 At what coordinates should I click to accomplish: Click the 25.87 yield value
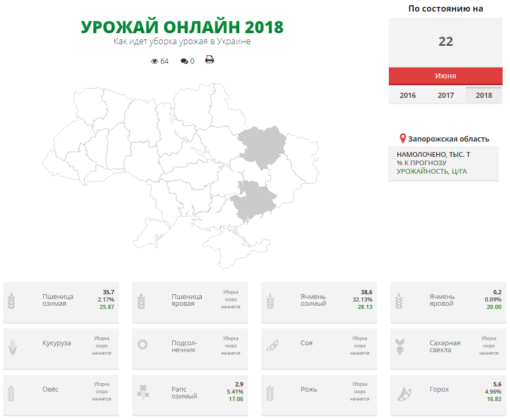106,307
